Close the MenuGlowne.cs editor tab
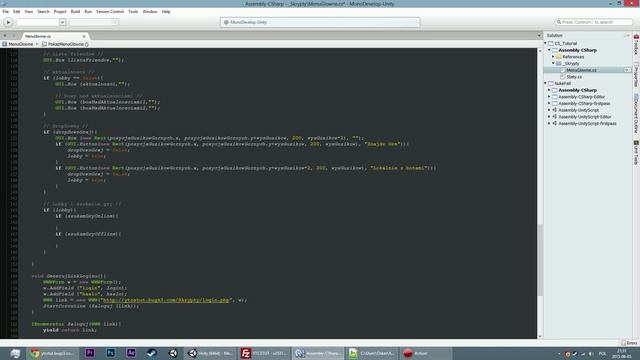Viewport: 640px width, 360px height. 84,36
